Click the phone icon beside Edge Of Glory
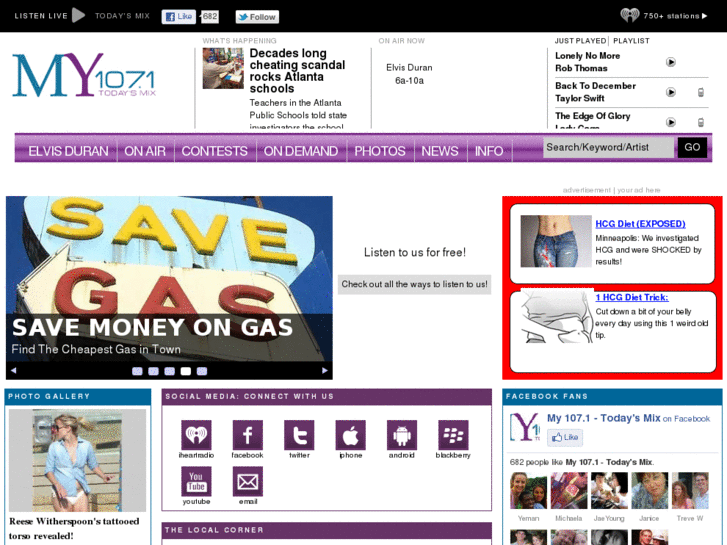Viewport: 727px width, 545px height. [x=701, y=122]
